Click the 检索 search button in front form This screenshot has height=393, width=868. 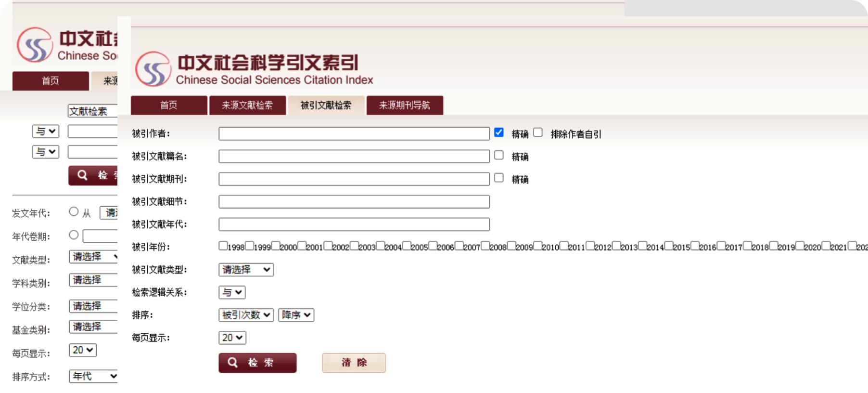257,363
